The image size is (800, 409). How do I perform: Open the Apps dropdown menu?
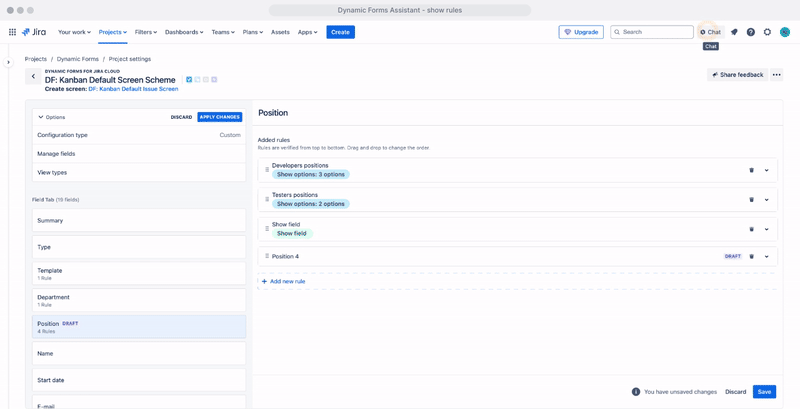307,32
